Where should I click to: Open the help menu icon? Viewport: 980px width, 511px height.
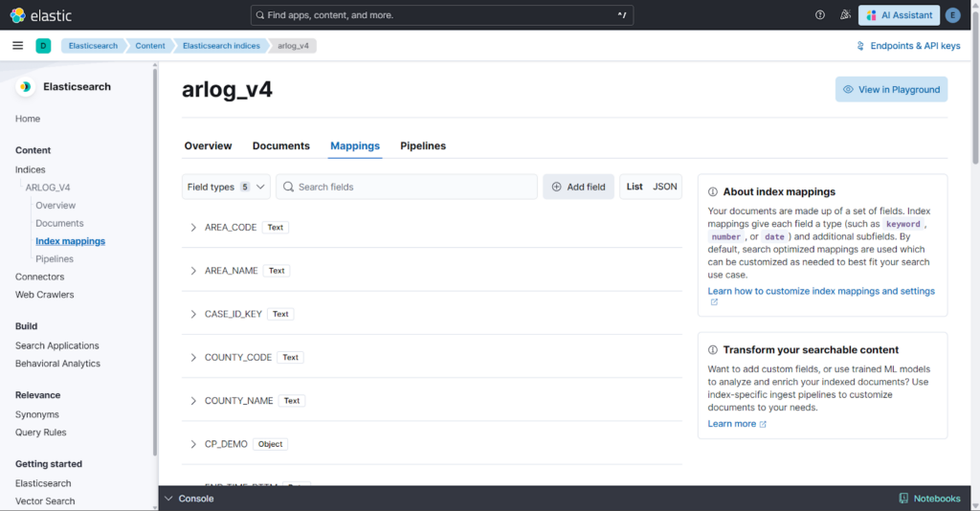tap(820, 15)
